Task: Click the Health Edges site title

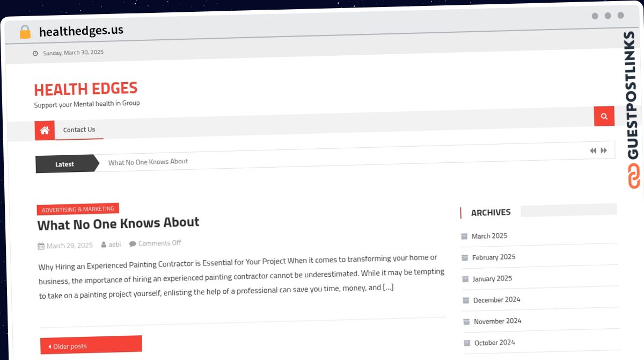Action: 85,89
